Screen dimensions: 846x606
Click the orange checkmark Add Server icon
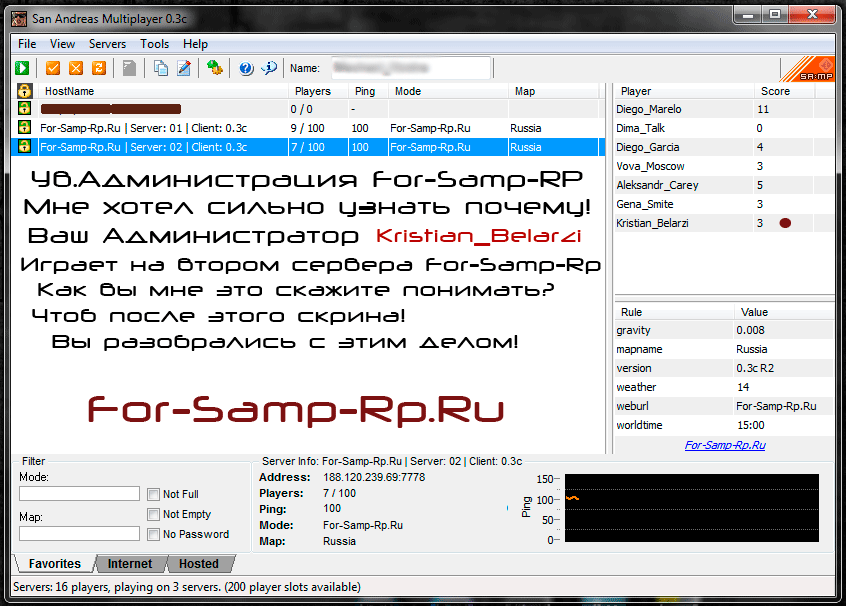53,68
